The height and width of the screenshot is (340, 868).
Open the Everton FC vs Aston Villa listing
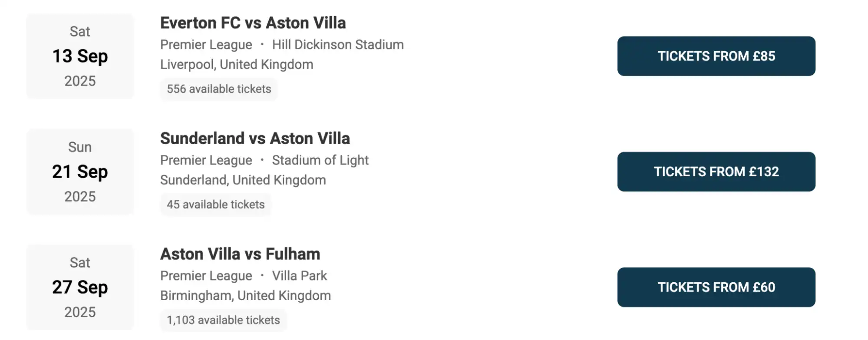pos(253,23)
